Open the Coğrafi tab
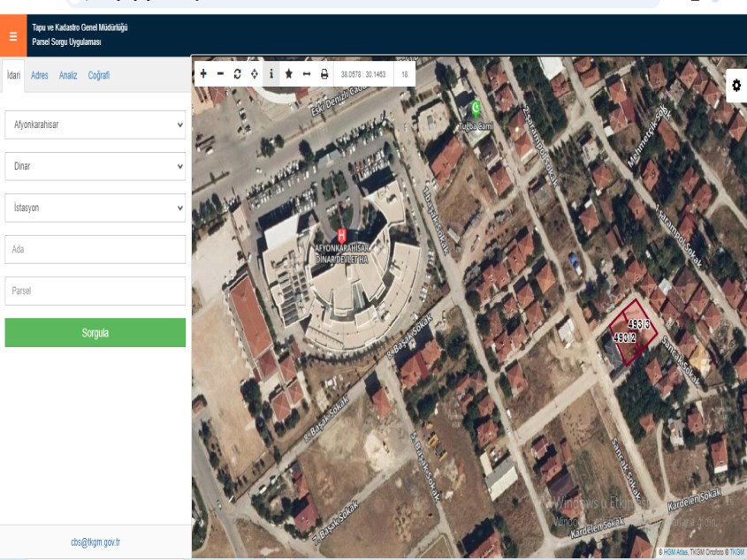This screenshot has height=560, width=747. (x=97, y=76)
